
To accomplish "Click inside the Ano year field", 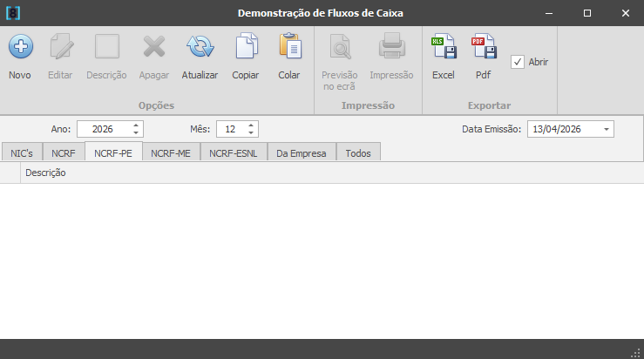I will [x=103, y=129].
